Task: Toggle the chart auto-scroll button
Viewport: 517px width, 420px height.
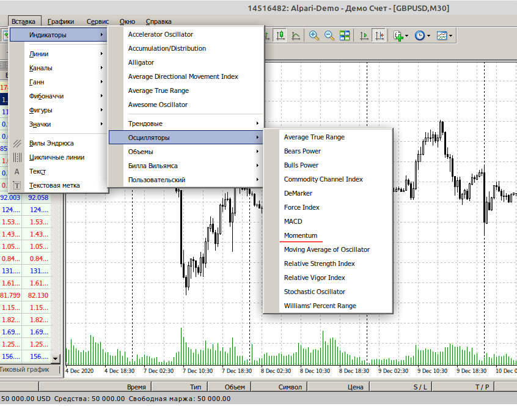Action: point(364,35)
